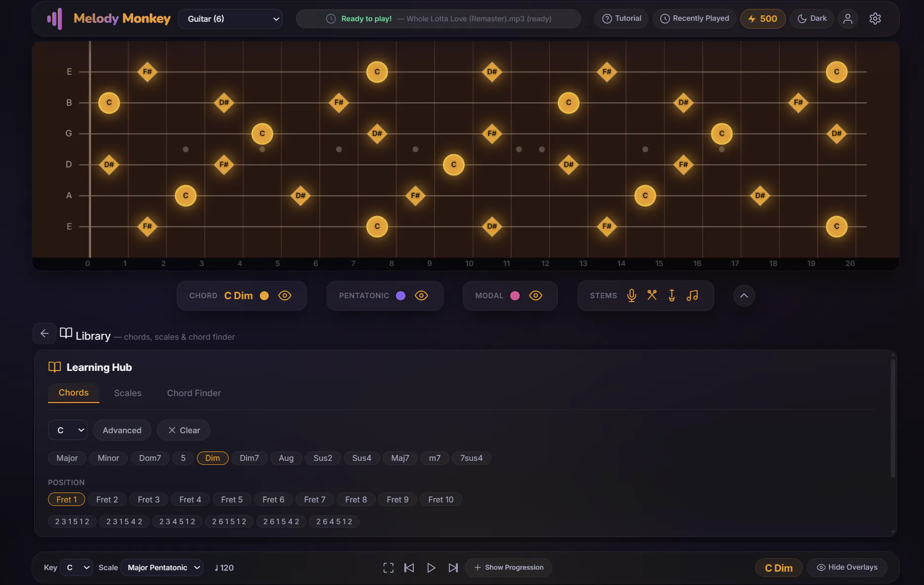Select the Maj7 chord type
The width and height of the screenshot is (924, 585).
click(400, 458)
